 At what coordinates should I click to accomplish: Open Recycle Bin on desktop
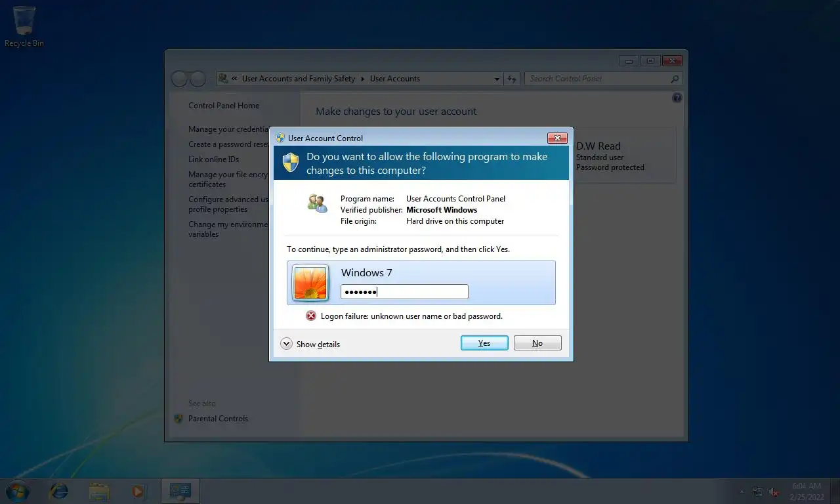(x=24, y=27)
